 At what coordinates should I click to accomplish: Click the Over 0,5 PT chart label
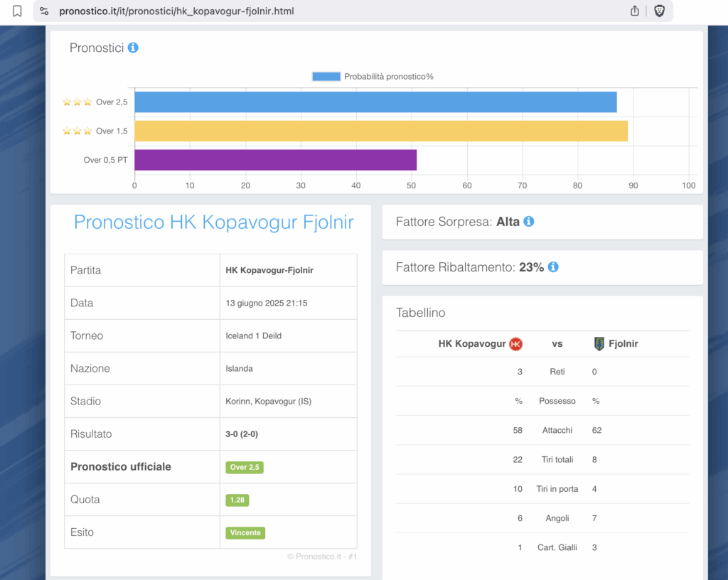click(x=105, y=160)
